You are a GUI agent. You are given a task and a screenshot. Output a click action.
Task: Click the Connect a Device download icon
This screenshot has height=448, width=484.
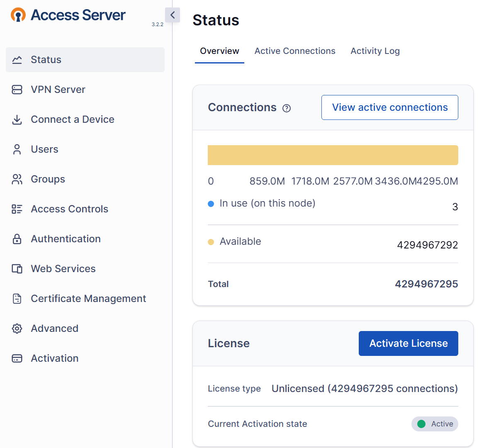17,119
